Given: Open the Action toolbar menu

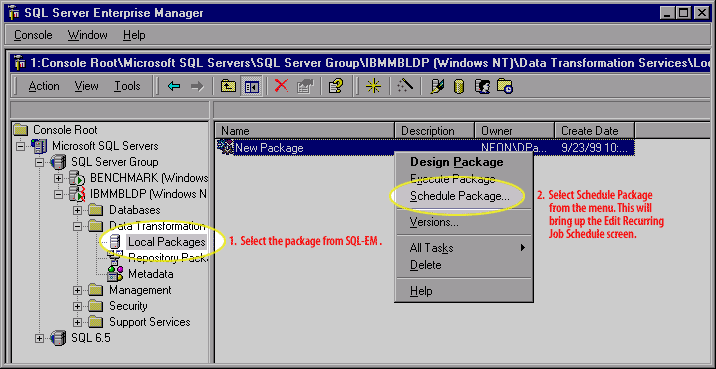Looking at the screenshot, I should tap(44, 86).
